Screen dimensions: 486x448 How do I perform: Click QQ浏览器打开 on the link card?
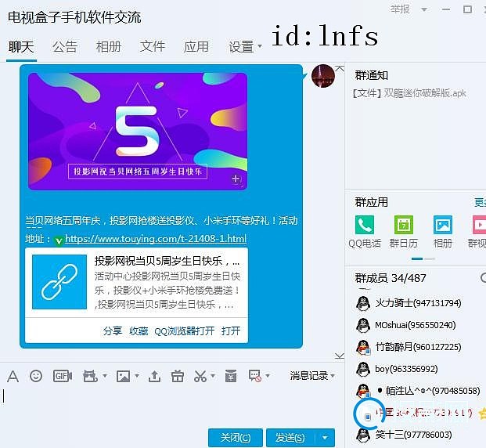point(185,331)
